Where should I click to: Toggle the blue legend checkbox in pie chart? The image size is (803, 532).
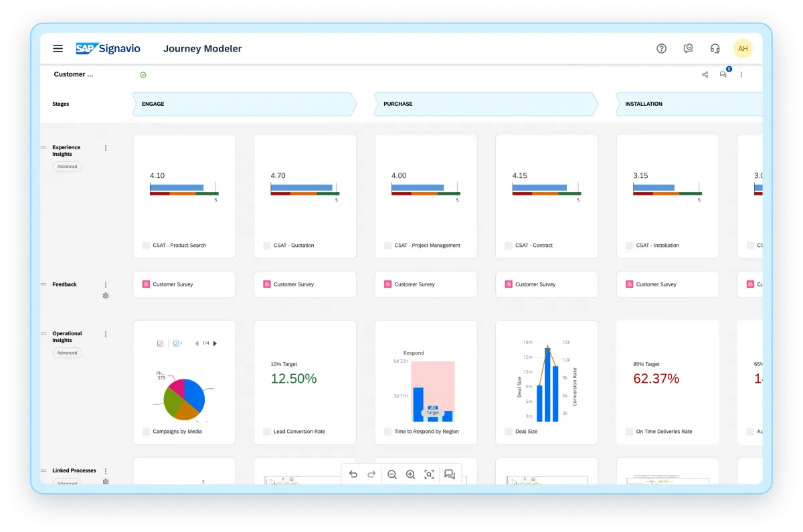point(176,343)
